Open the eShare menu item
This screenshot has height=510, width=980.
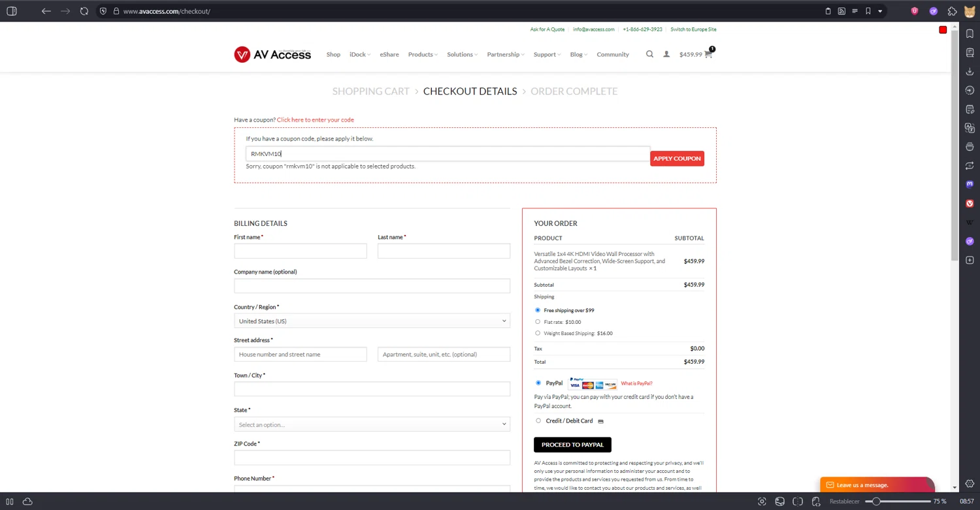389,54
